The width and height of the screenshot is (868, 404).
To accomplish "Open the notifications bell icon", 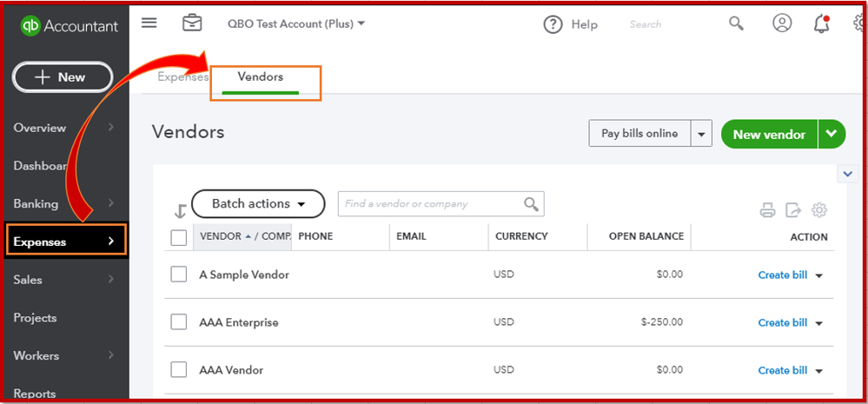I will click(821, 24).
